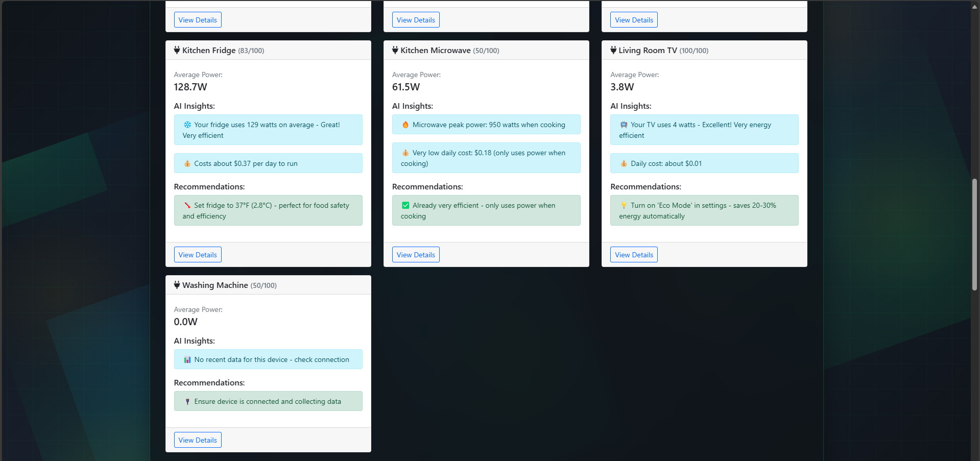Click the Living Room TV Eco Mode recommendation box
This screenshot has height=461, width=980.
[704, 210]
